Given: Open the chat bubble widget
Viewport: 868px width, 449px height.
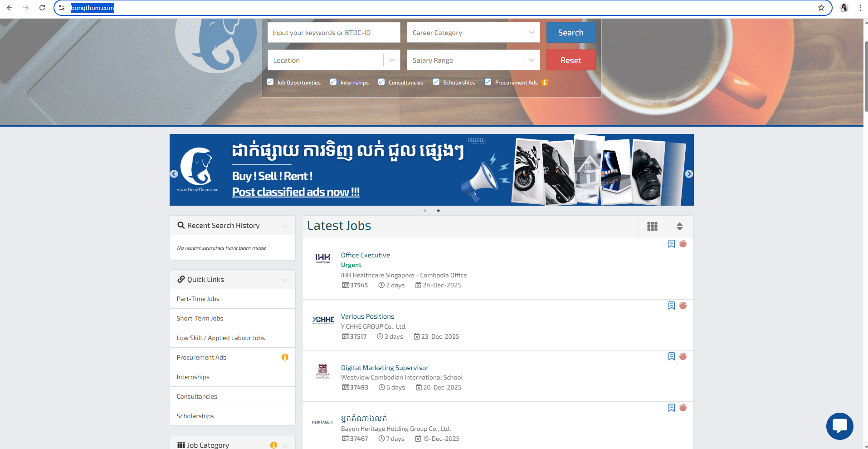Looking at the screenshot, I should [839, 426].
